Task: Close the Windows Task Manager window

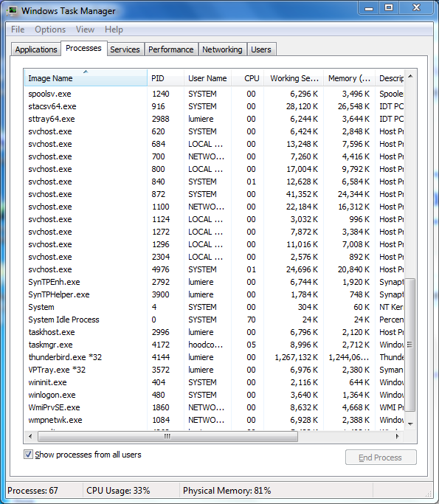Action: click(x=417, y=7)
